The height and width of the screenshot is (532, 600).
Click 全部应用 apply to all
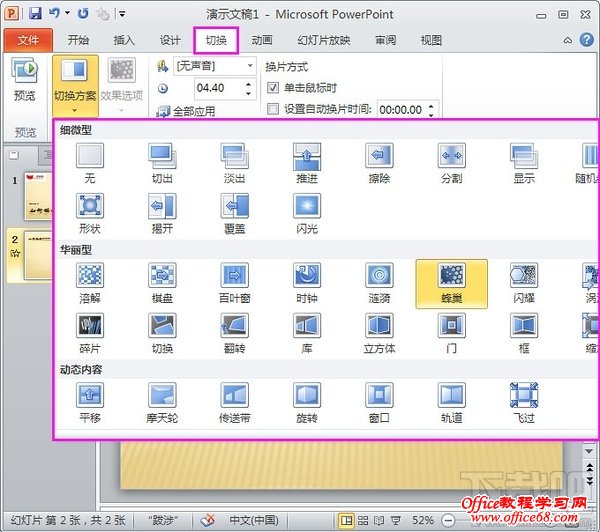coord(186,111)
